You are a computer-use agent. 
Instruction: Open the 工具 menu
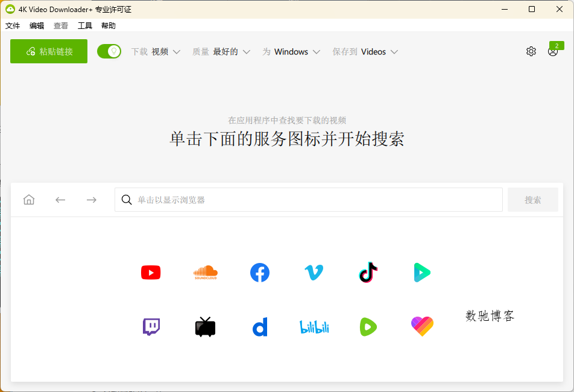[85, 25]
